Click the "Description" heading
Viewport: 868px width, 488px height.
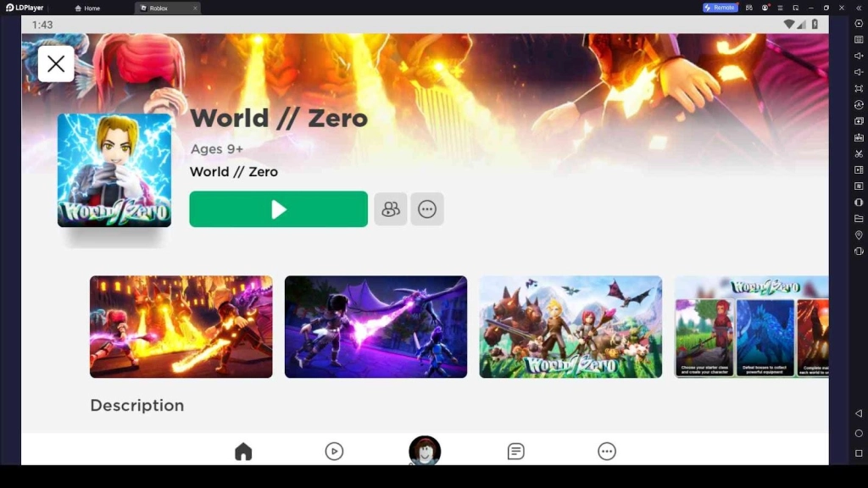[x=136, y=406]
